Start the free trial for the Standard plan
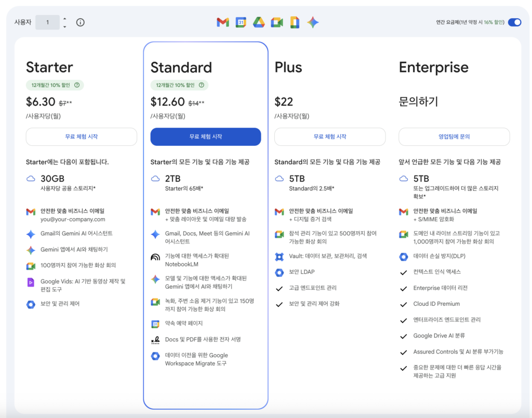532x418 pixels. pos(206,137)
